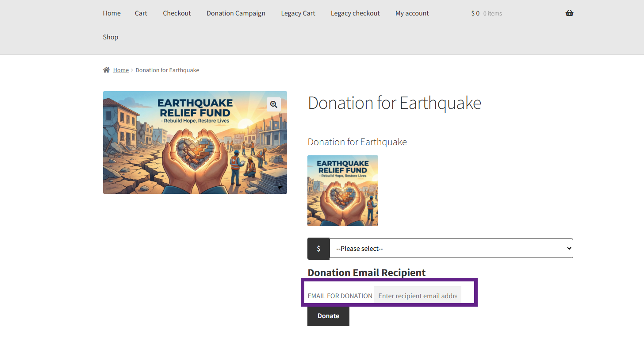Viewport: 644px width, 350px height.
Task: Open the donation amount dropdown
Action: [x=451, y=249]
